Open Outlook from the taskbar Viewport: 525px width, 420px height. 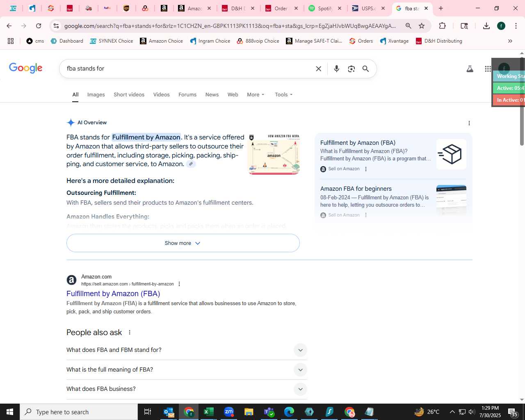click(169, 412)
